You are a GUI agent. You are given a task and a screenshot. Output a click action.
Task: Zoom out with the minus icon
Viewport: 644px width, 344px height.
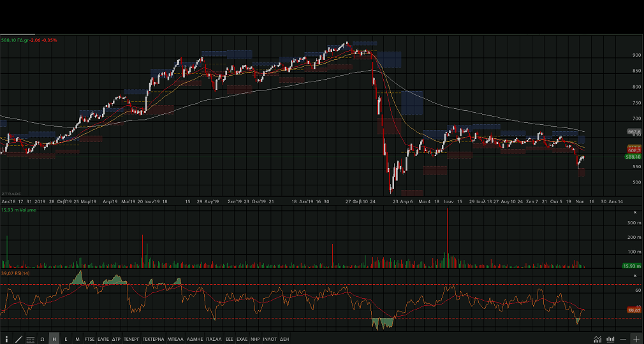623,339
